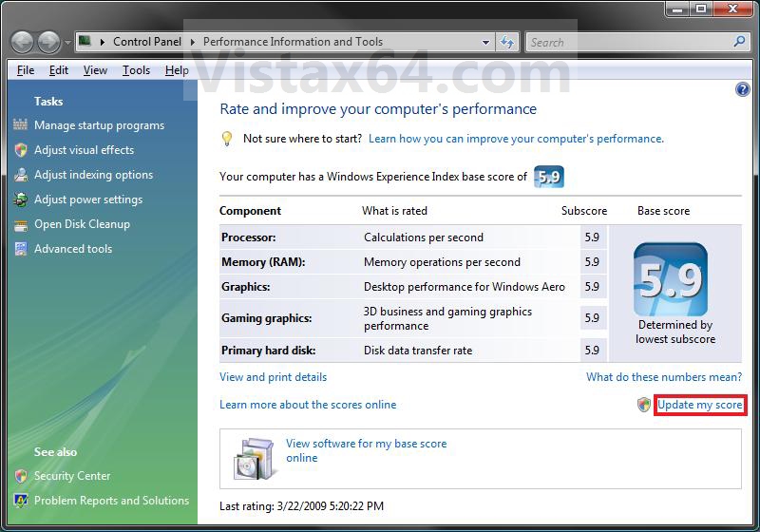Open Problem Reports and Solutions link
The image size is (760, 532).
pyautogui.click(x=111, y=501)
